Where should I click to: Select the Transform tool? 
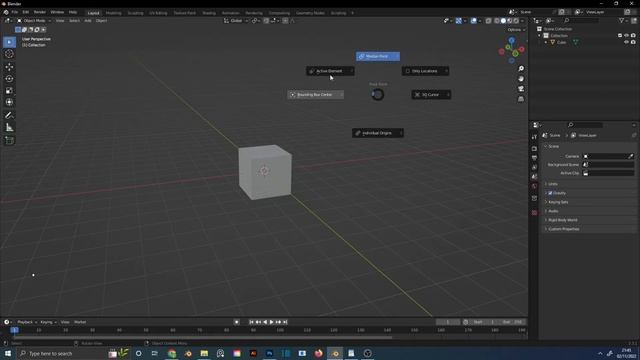(9, 102)
